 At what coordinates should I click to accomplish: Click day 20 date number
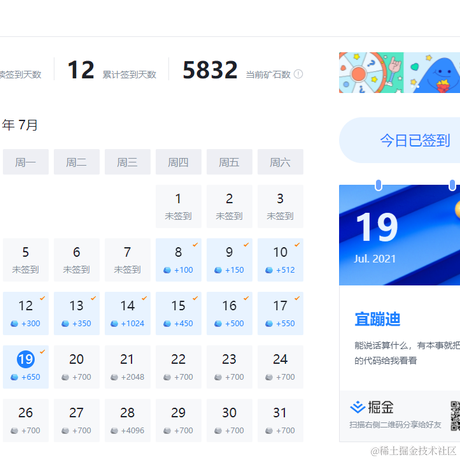coord(76,359)
